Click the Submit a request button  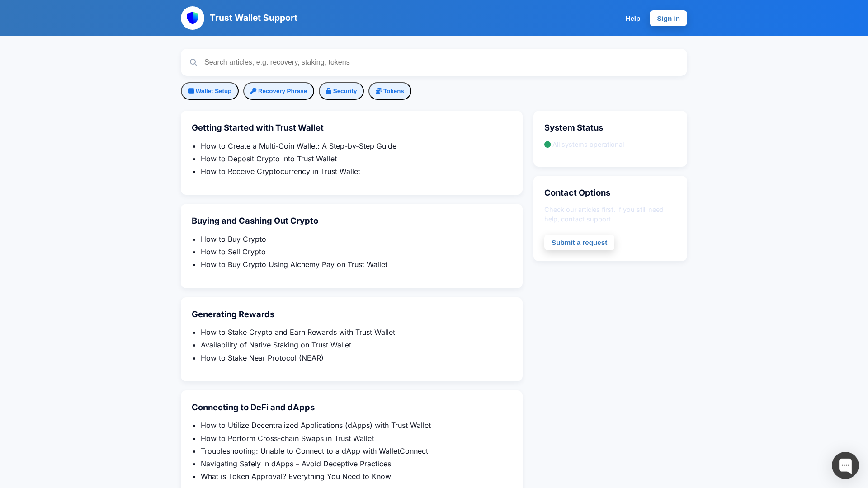click(579, 243)
